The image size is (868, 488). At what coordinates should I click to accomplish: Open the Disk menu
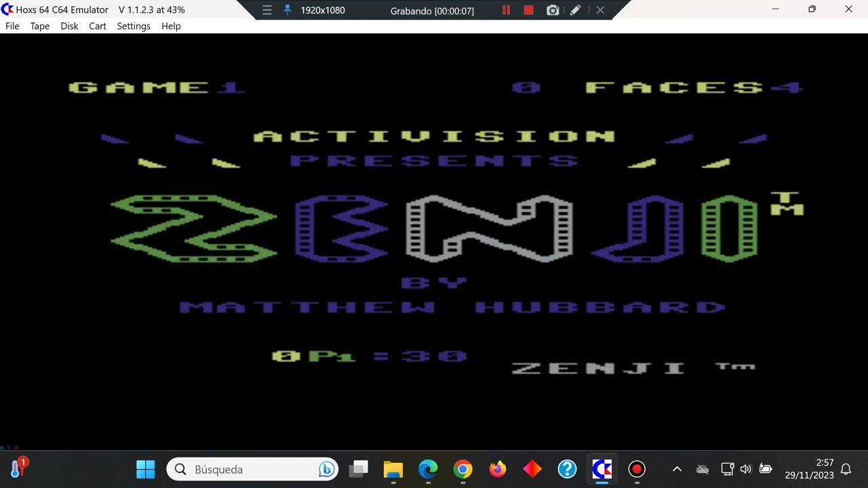click(x=69, y=26)
